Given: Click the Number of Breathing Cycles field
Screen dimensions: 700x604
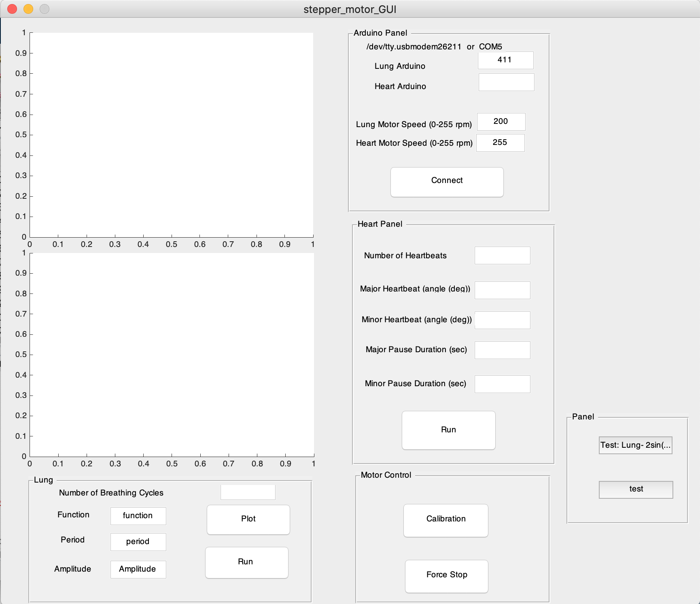Looking at the screenshot, I should point(248,492).
